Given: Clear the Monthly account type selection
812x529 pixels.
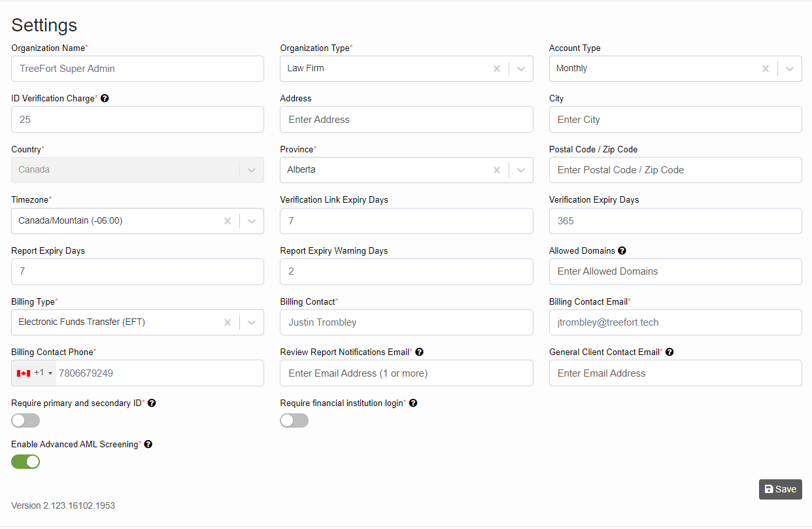Looking at the screenshot, I should (766, 69).
